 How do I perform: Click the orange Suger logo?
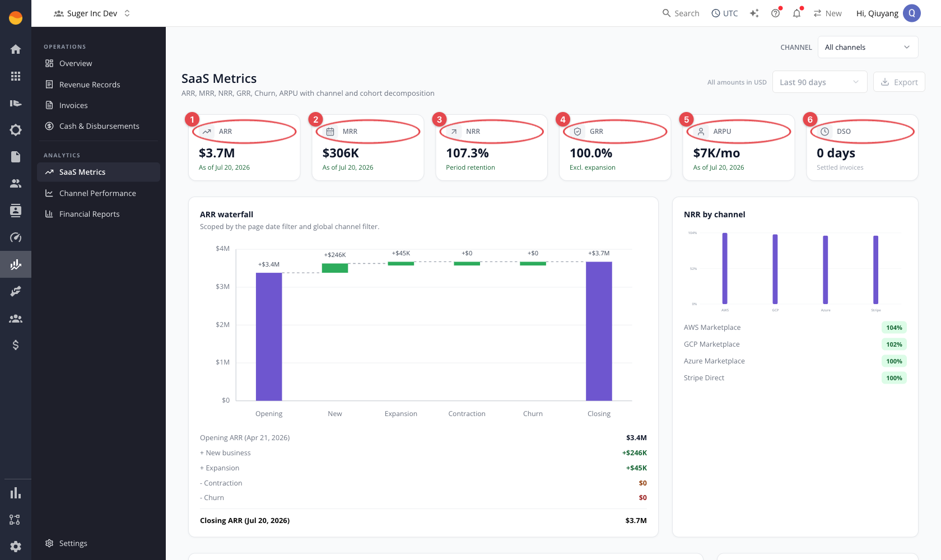click(16, 18)
